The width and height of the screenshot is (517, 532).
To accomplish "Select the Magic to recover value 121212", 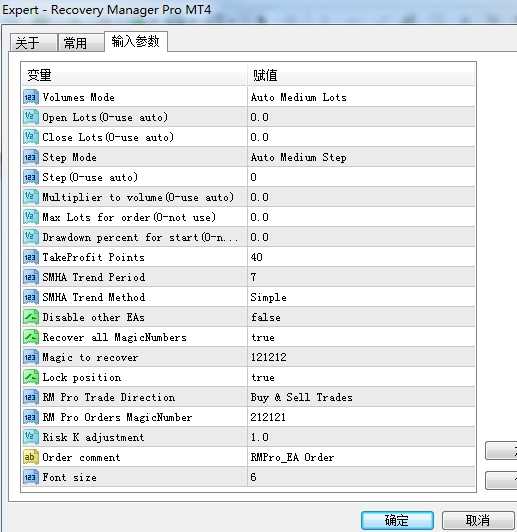I will point(361,357).
